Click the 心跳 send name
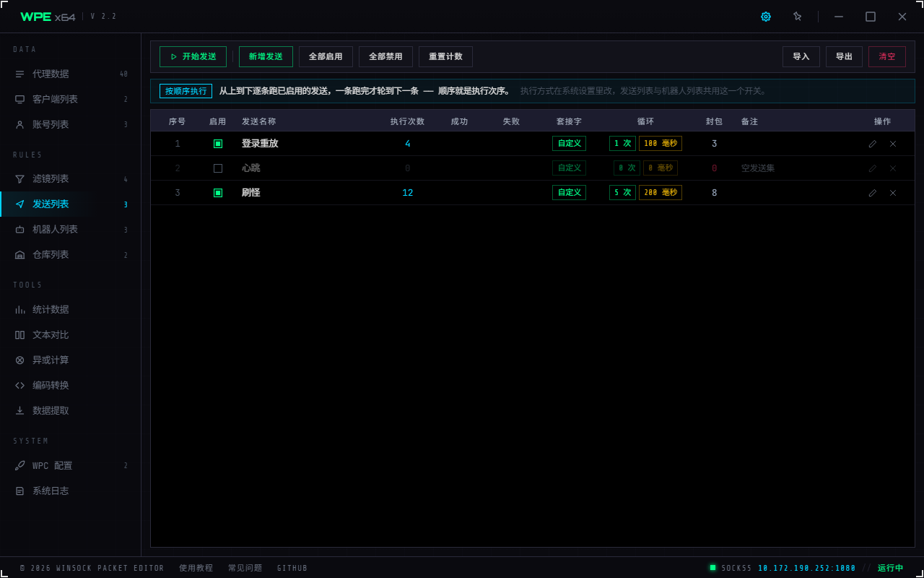This screenshot has width=924, height=578. click(250, 168)
